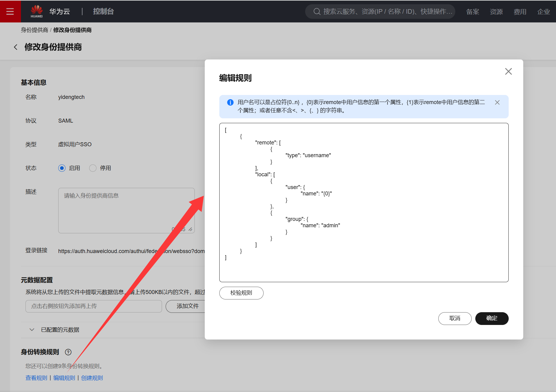Open 资源 in the top menu
The width and height of the screenshot is (556, 392).
496,12
